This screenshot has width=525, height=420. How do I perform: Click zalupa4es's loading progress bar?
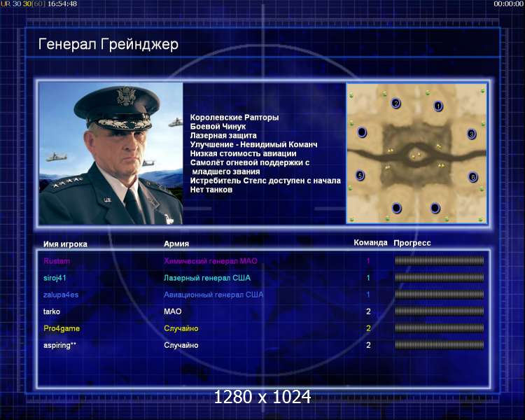[440, 295]
